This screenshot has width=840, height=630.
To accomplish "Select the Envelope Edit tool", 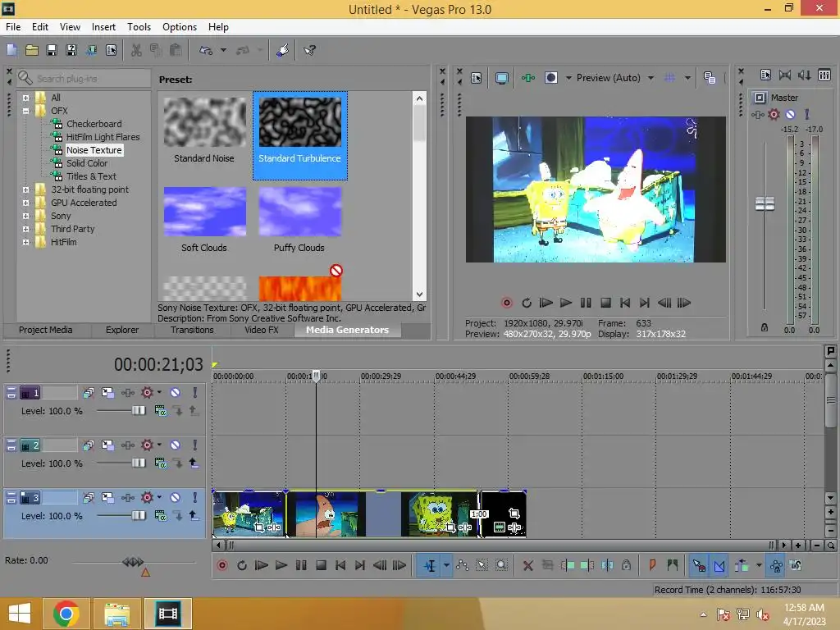I will (x=463, y=565).
